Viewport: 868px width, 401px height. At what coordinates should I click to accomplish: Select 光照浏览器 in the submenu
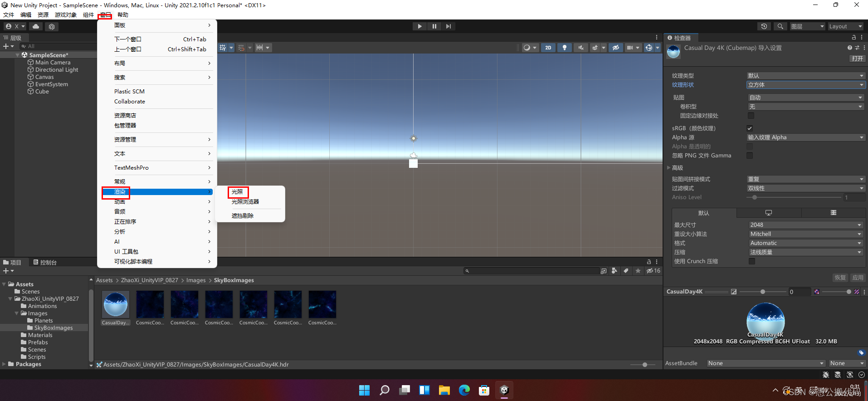tap(245, 202)
